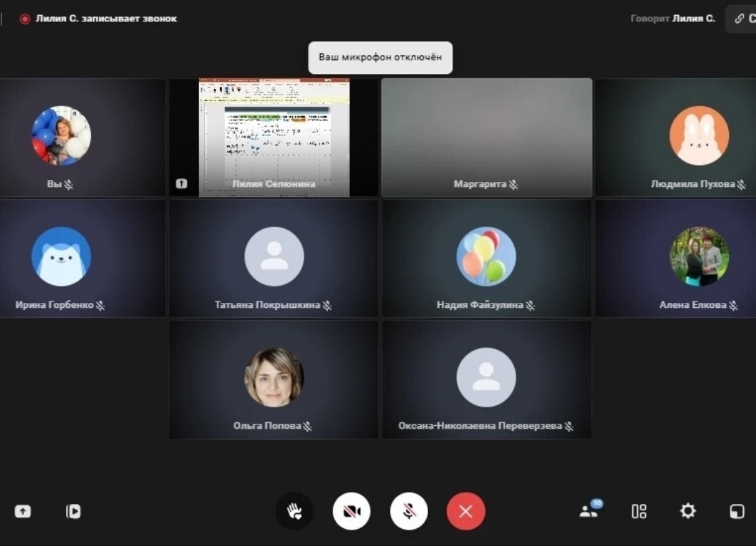The height and width of the screenshot is (546, 756).
Task: Click Надия Файзулина's balloon avatar
Action: pos(486,257)
